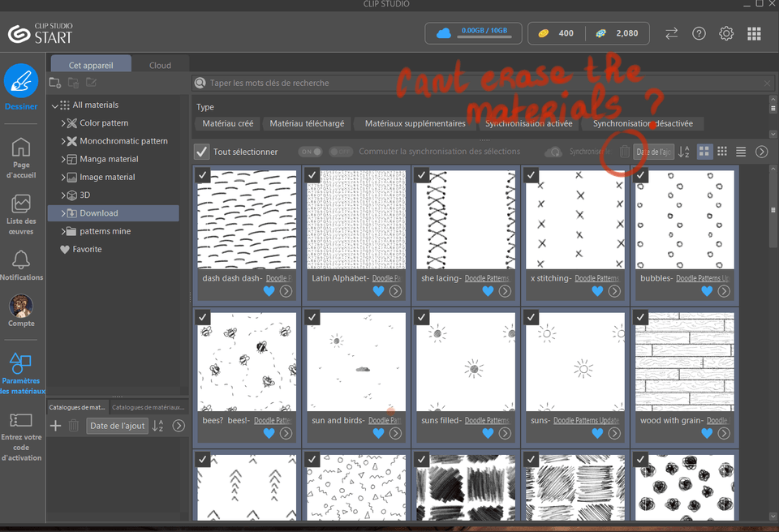Open the Notifications bell icon
The width and height of the screenshot is (779, 532).
pyautogui.click(x=21, y=260)
